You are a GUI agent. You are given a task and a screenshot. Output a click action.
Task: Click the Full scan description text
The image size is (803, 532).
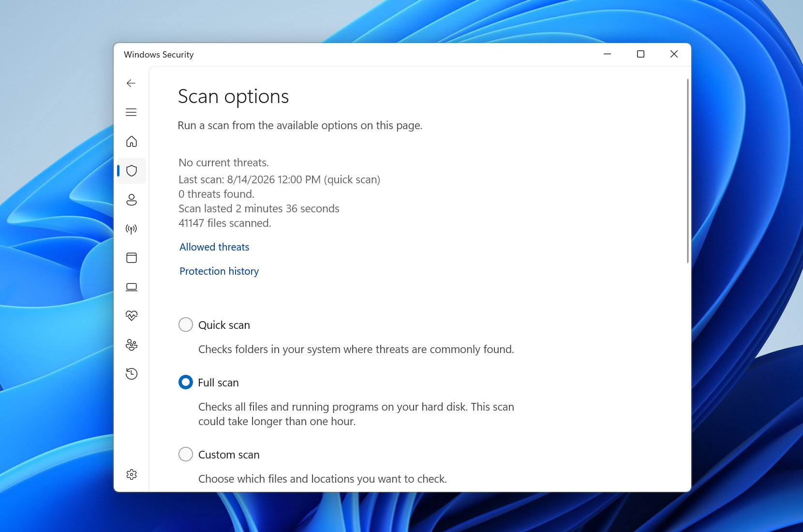356,414
